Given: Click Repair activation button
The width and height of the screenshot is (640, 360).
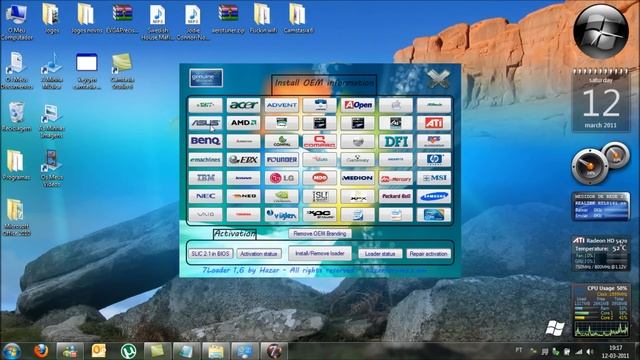Looking at the screenshot, I should 429,254.
